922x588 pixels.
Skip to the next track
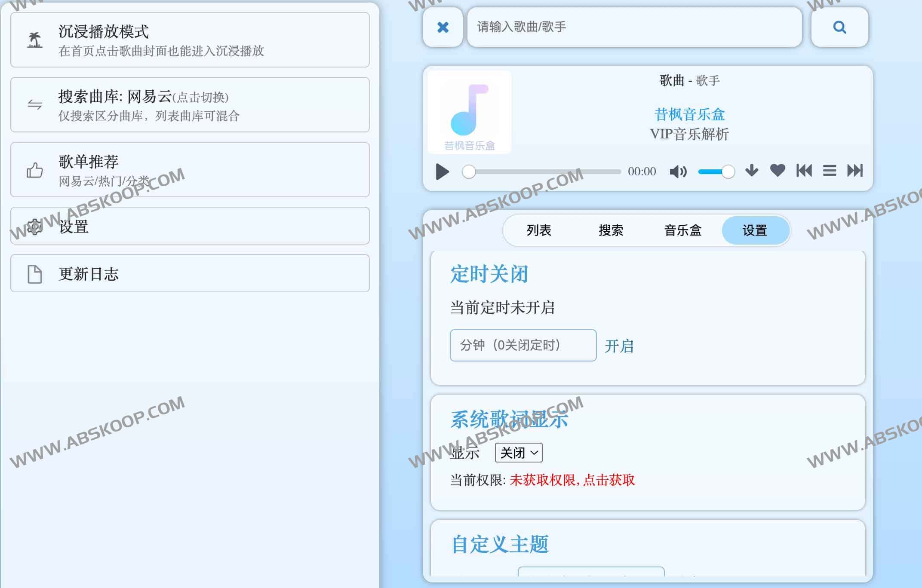pos(854,171)
